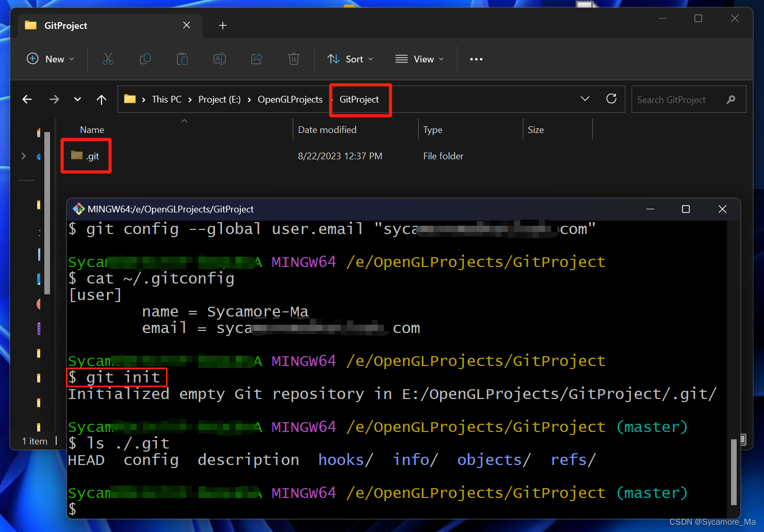Image resolution: width=764 pixels, height=532 pixels.
Task: Expand the navigation pane tree item
Action: 24,156
